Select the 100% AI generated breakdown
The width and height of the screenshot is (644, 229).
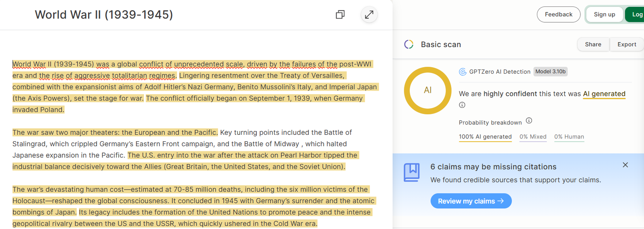485,137
